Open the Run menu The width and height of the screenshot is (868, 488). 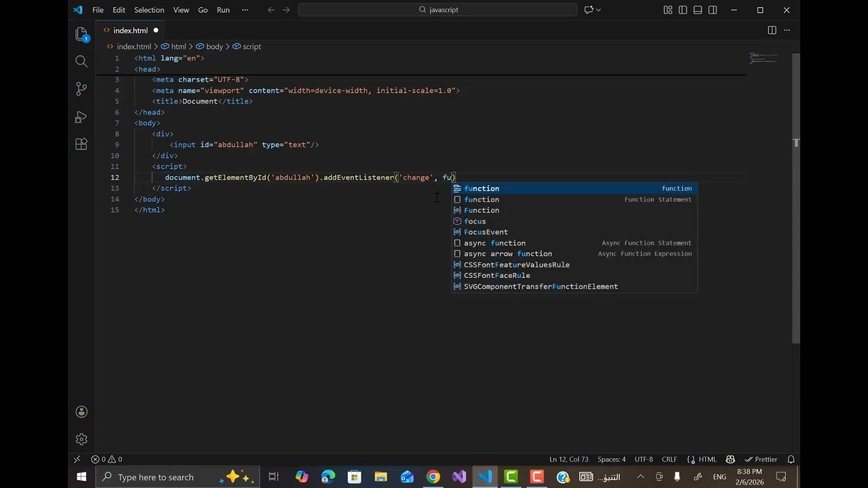click(x=223, y=10)
